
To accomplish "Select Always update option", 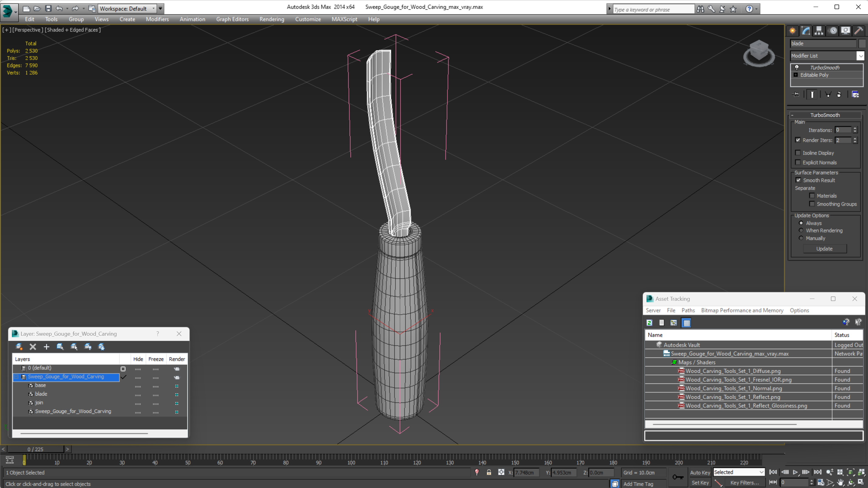I will point(801,223).
